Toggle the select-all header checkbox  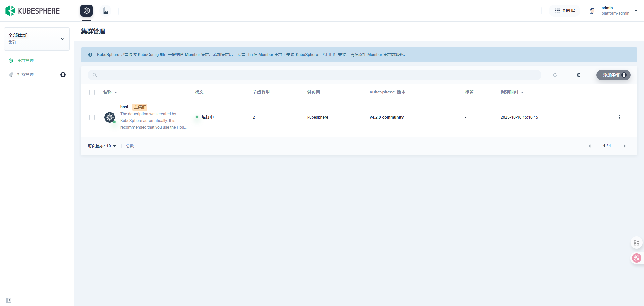pos(92,92)
